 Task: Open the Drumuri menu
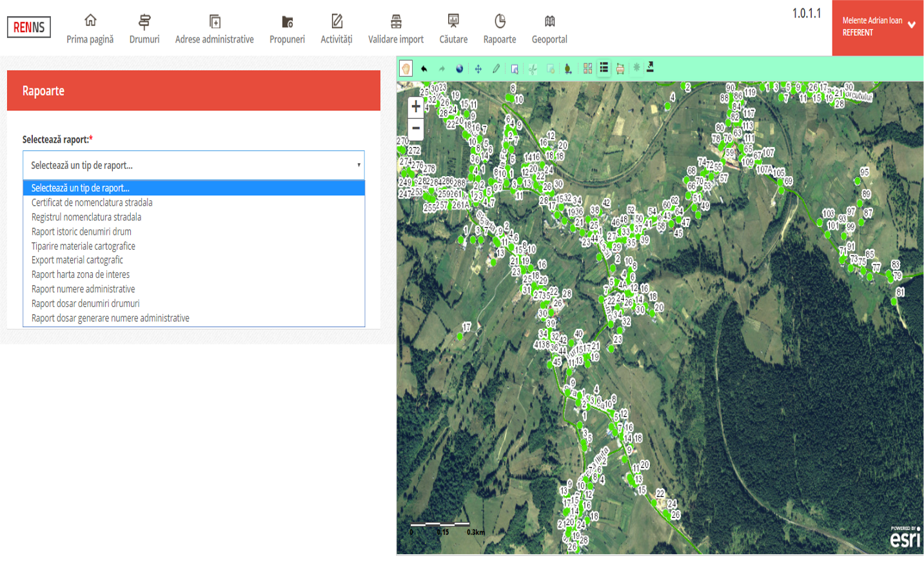144,30
